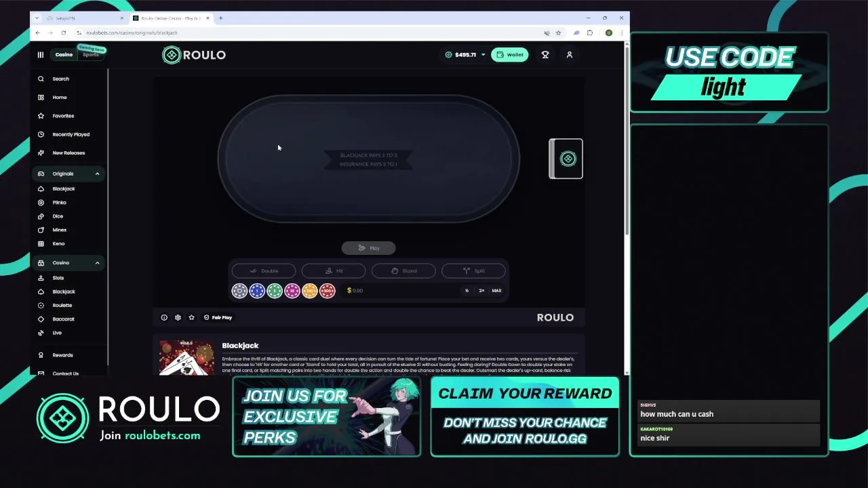This screenshot has width=868, height=488.
Task: Open the Fair Play link
Action: point(218,317)
